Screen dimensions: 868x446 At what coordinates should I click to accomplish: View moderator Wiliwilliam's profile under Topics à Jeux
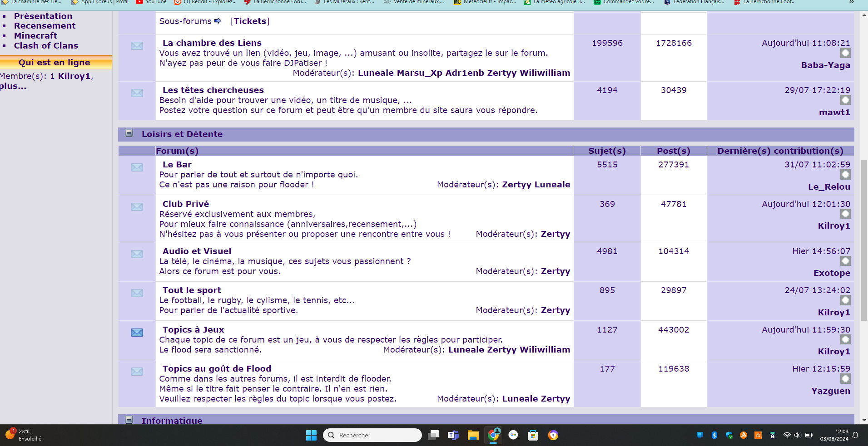tap(545, 350)
